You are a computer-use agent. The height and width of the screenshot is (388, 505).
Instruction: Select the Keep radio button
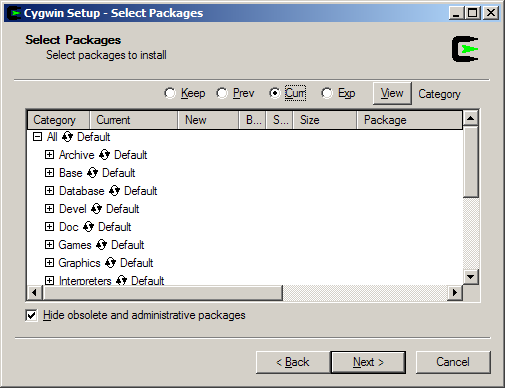pyautogui.click(x=170, y=93)
